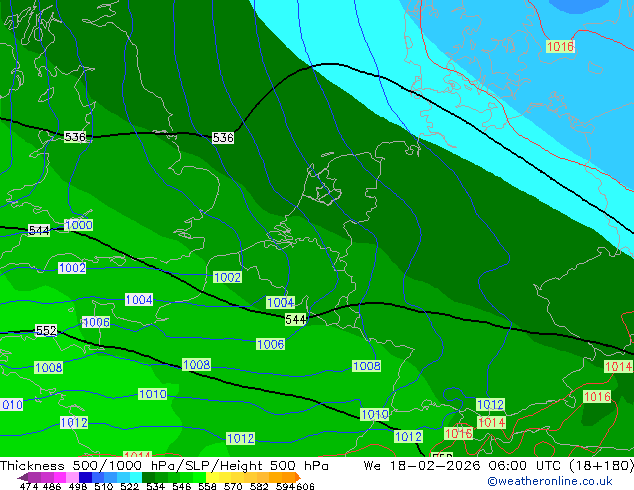Pick the light pink legend swatch
634x490 pixels.
[72, 477]
